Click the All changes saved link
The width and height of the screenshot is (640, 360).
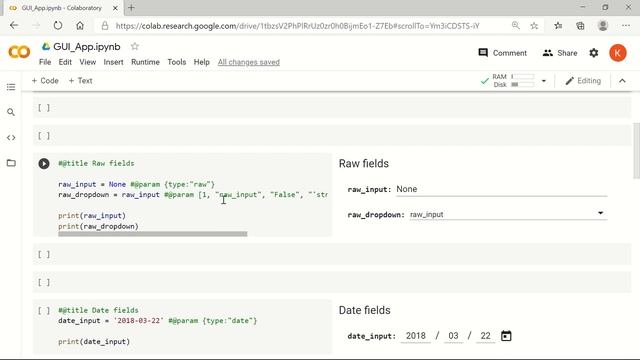[x=249, y=62]
